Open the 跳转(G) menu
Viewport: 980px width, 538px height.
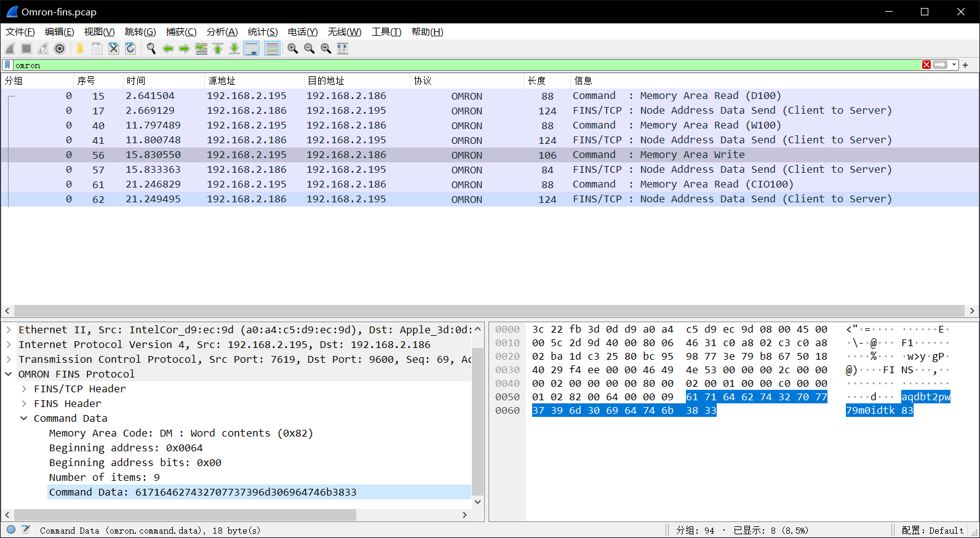click(x=140, y=32)
